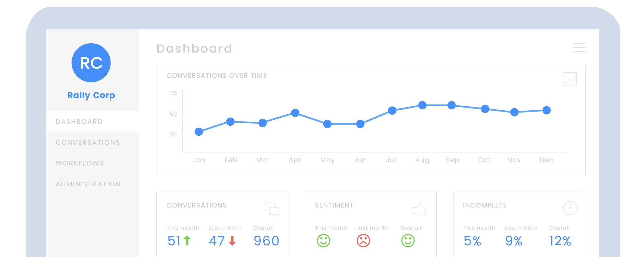Click the overall incomplete 12% value
The image size is (644, 257).
560,241
